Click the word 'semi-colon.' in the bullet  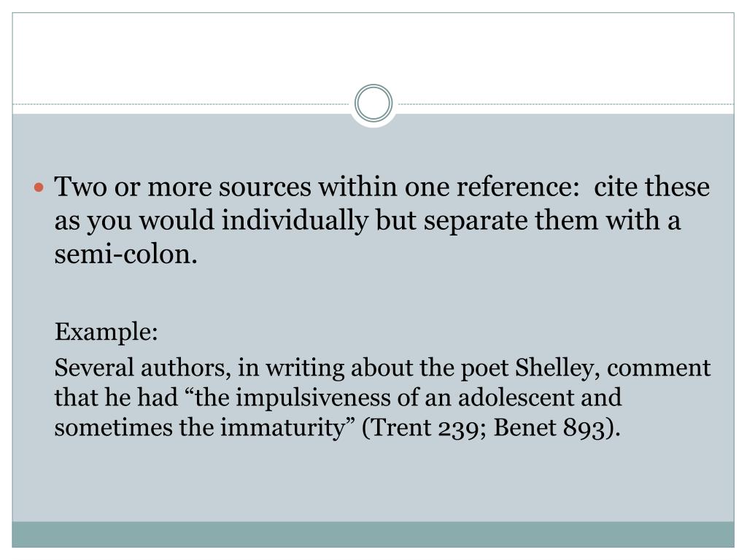point(125,254)
